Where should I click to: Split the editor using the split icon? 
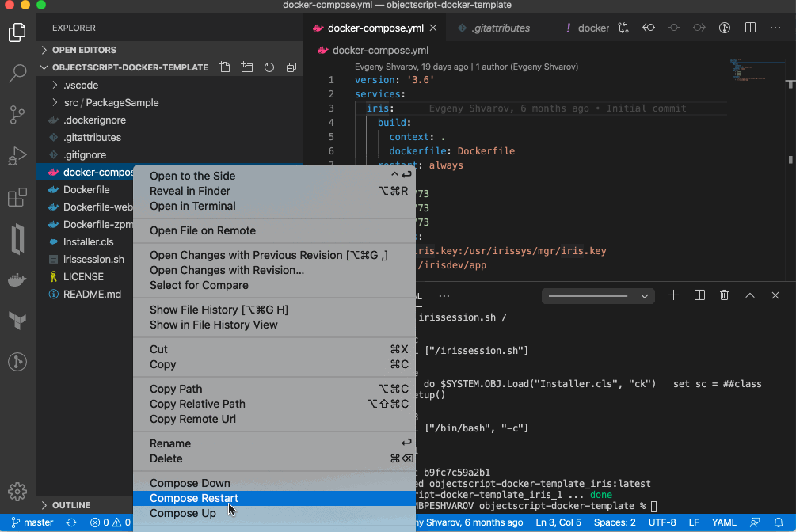[x=750, y=26]
